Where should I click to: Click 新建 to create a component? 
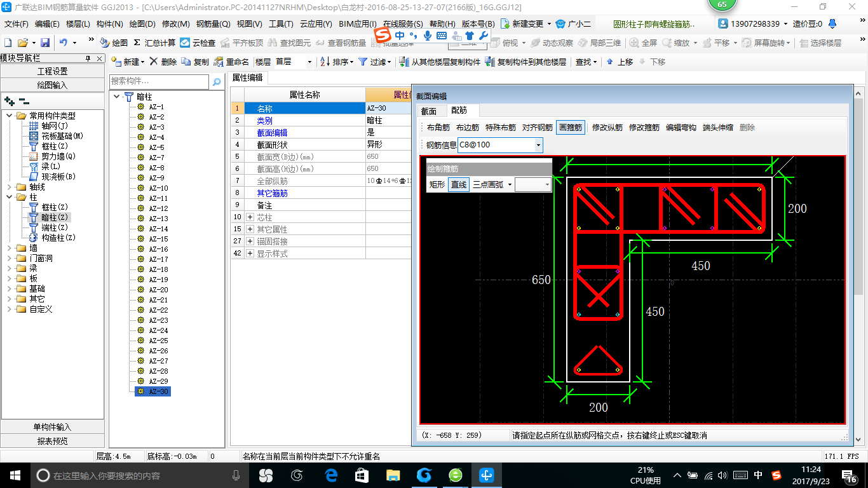pos(127,62)
